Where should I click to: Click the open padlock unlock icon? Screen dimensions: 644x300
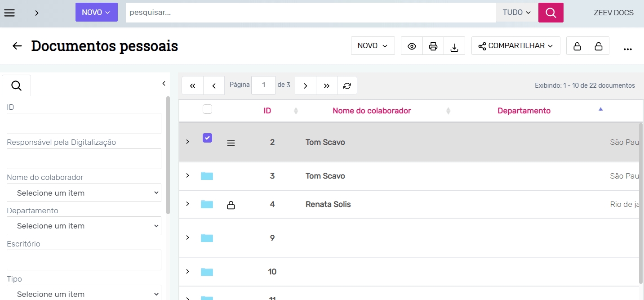[x=598, y=46]
